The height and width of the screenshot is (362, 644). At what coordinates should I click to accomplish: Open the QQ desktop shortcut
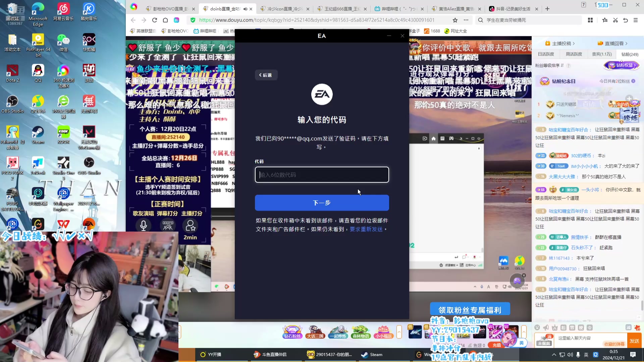[38, 73]
